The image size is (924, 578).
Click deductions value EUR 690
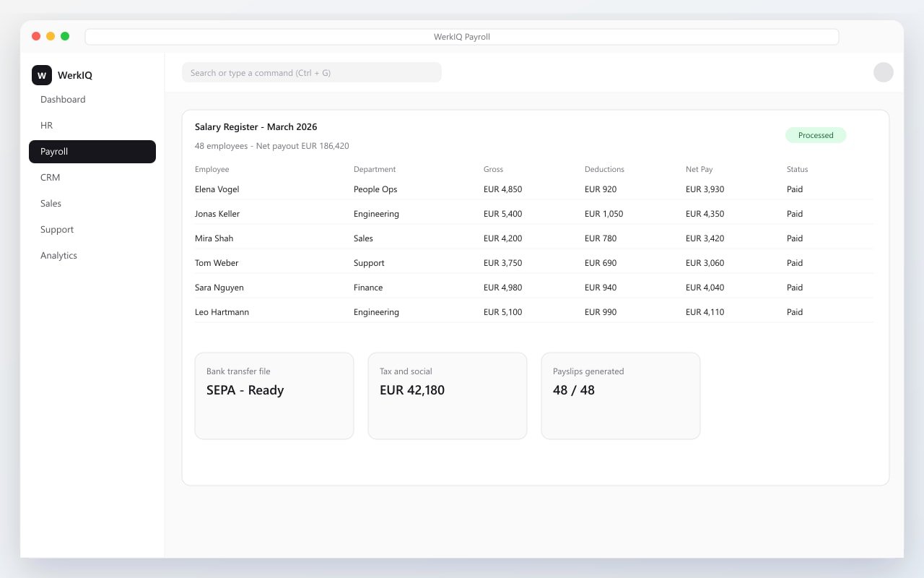pos(601,263)
